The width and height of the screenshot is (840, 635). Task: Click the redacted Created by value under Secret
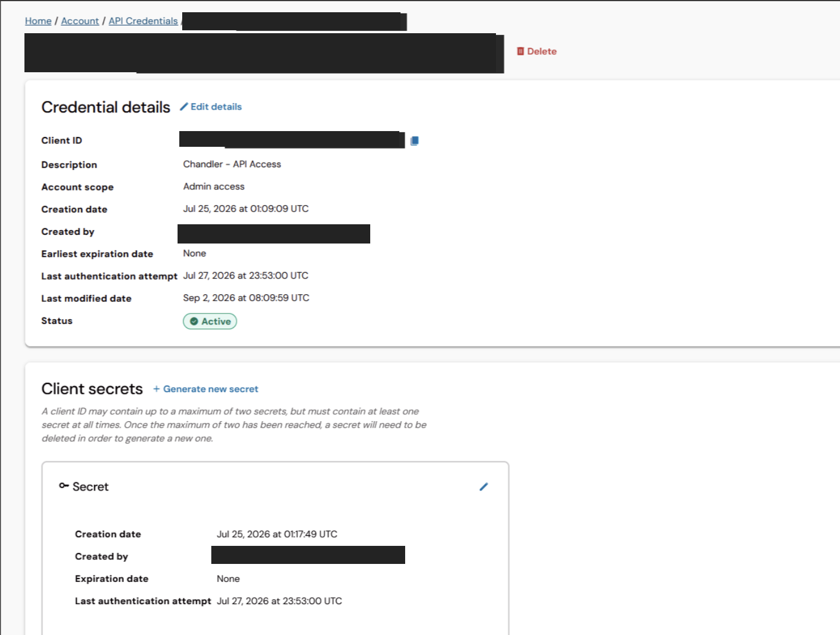point(308,555)
